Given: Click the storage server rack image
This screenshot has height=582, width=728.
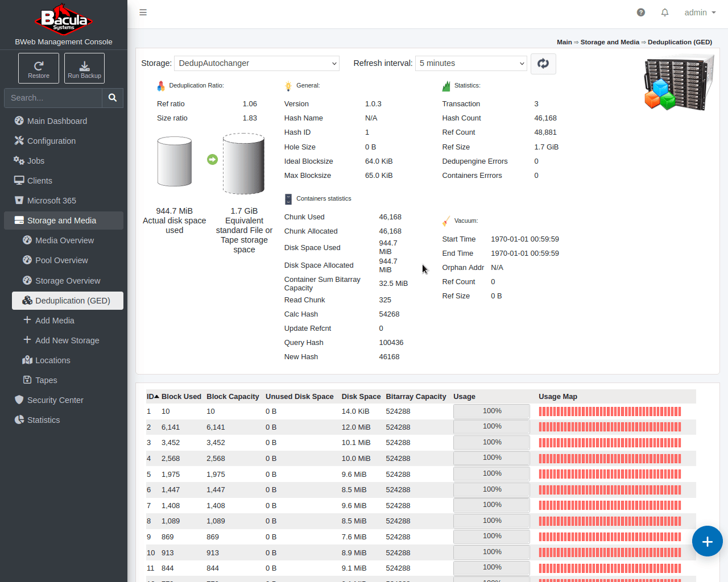Looking at the screenshot, I should pos(679,83).
